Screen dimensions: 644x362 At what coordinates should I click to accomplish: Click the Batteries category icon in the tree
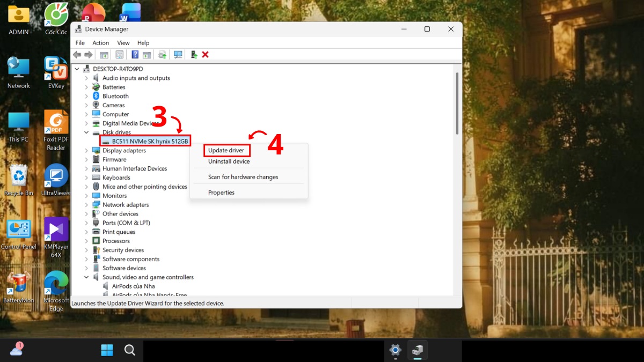pos(96,87)
